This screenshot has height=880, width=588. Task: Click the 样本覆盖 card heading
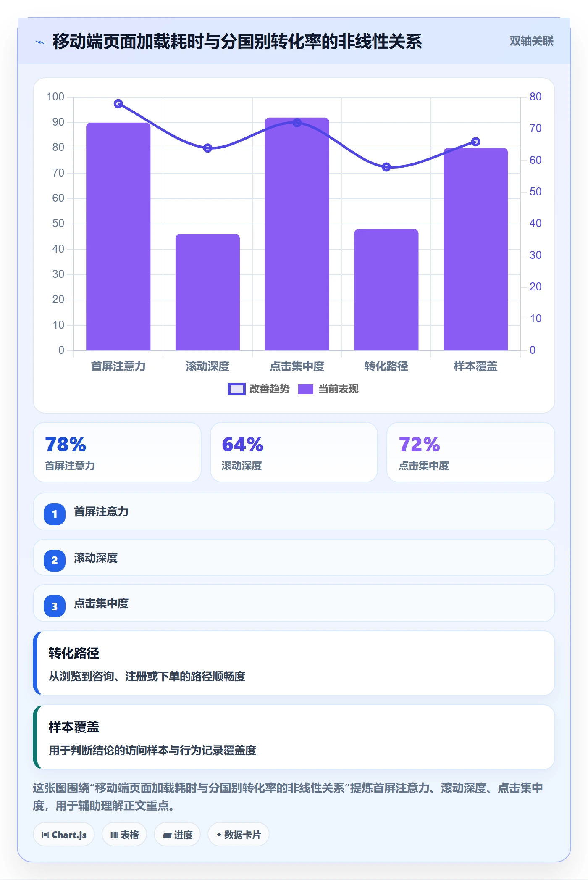[74, 727]
